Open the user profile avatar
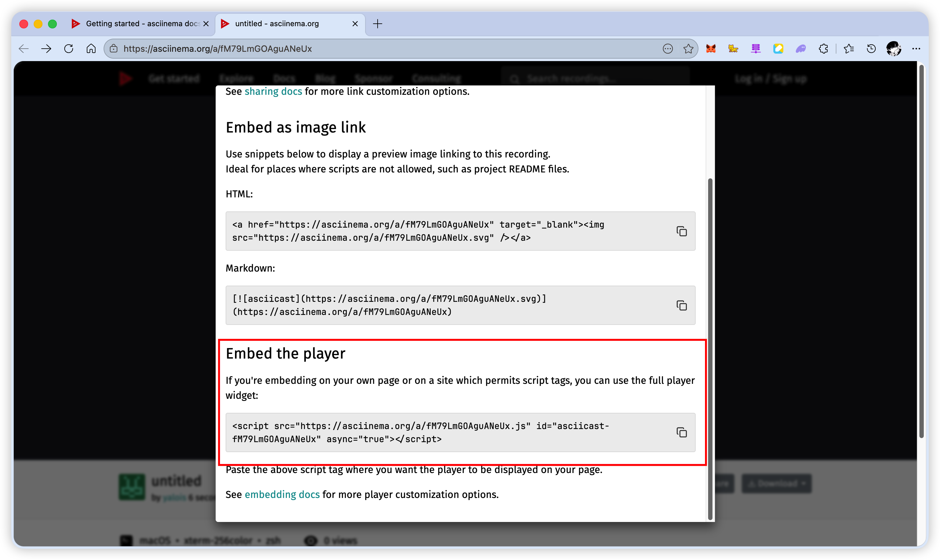The image size is (940, 560). pyautogui.click(x=893, y=49)
